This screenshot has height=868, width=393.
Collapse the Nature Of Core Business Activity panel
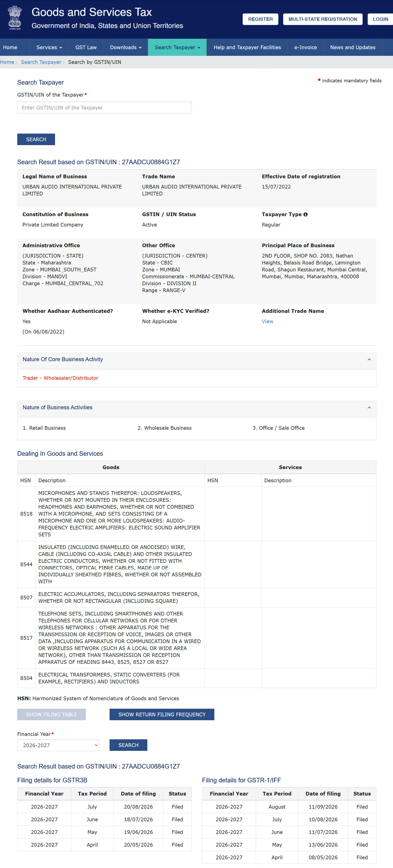click(x=369, y=360)
